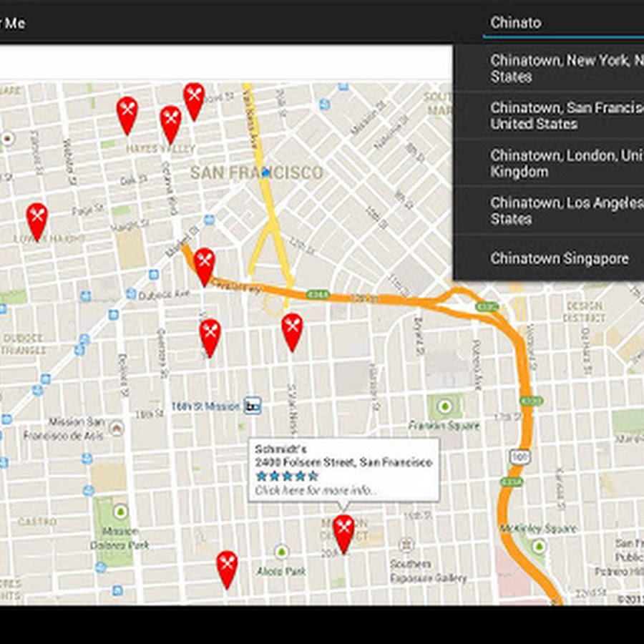Image resolution: width=644 pixels, height=644 pixels.
Task: Select the Chinatown, San Francisco suggestion
Action: [549, 116]
